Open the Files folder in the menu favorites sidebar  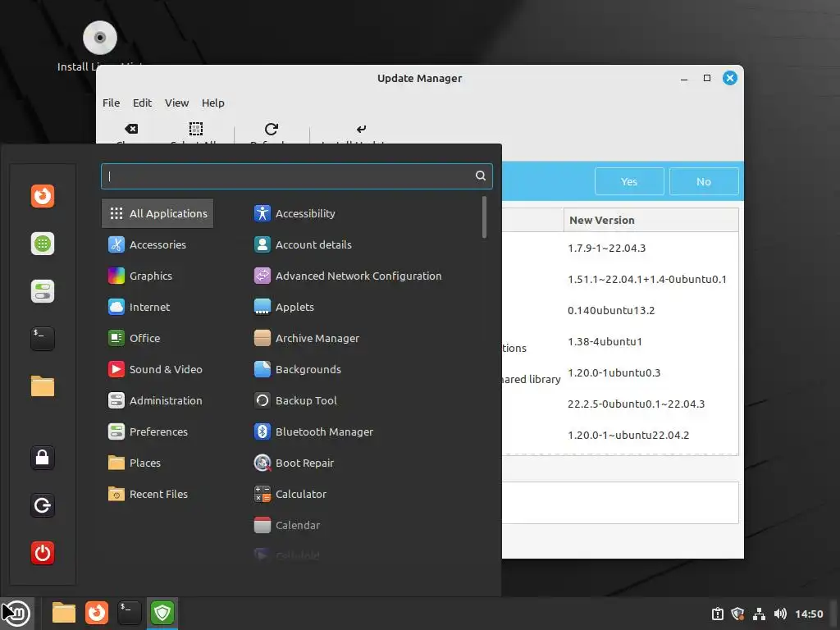[x=43, y=386]
